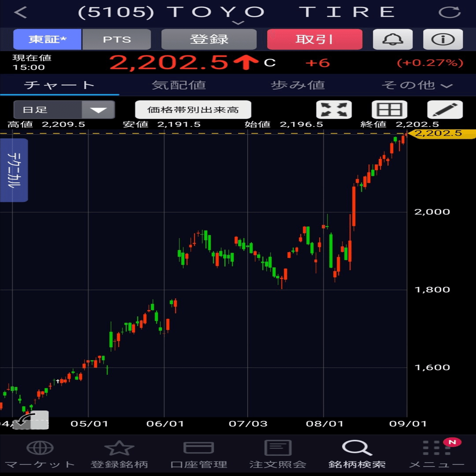Click the +6 price change value
The width and height of the screenshot is (476, 476).
pyautogui.click(x=317, y=63)
